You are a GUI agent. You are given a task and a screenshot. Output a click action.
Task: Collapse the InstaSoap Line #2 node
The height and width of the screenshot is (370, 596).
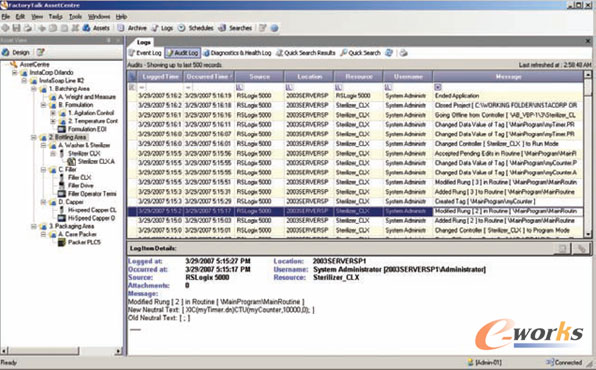pos(24,81)
